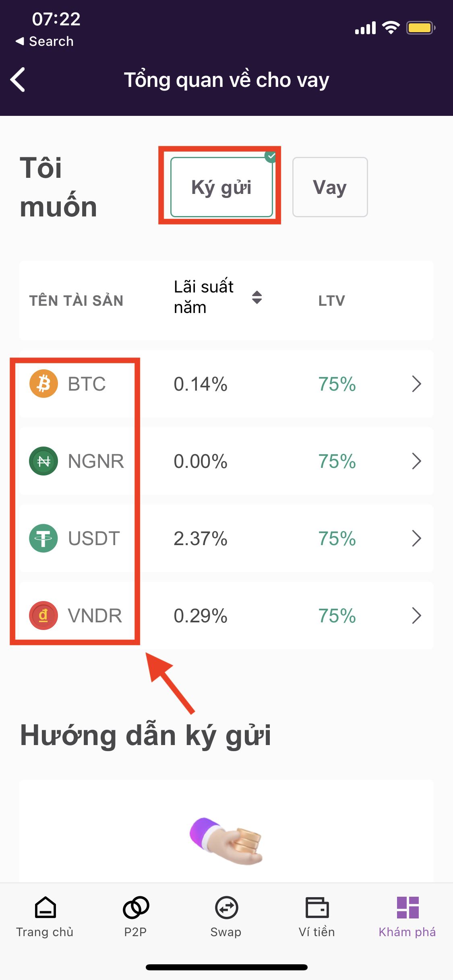Open the P2P tab icon
This screenshot has height=980, width=453.
click(136, 908)
